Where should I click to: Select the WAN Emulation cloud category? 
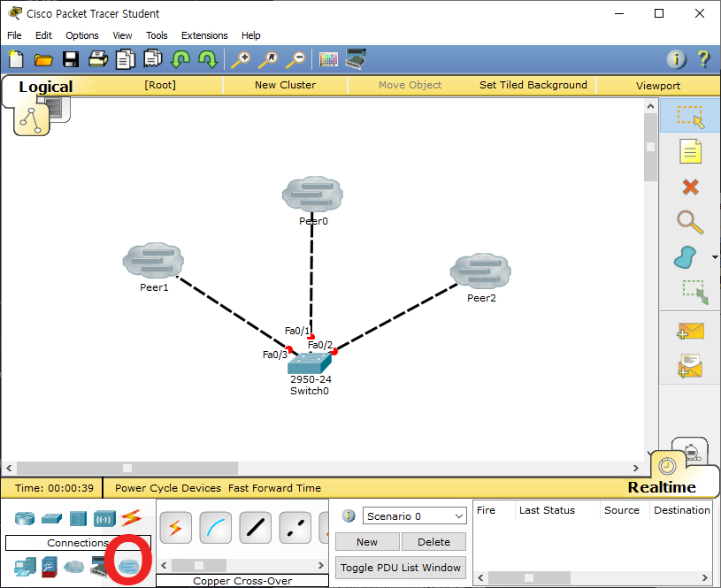74,567
